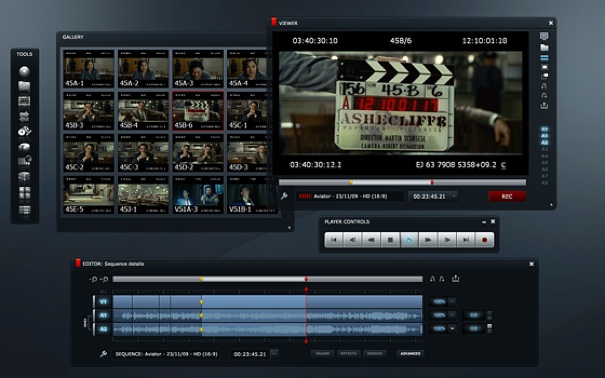
Task: Select the 45B-6 clip thumbnail in Gallery
Action: (x=198, y=111)
